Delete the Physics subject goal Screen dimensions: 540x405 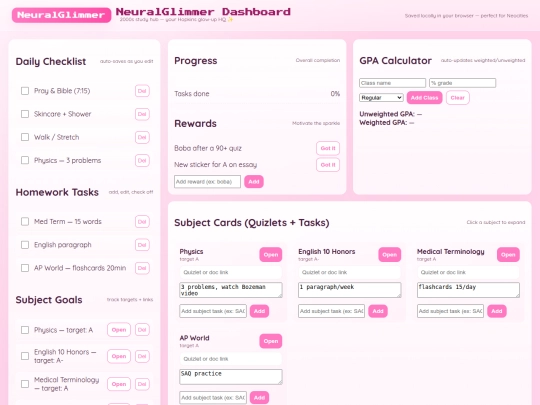click(x=142, y=330)
